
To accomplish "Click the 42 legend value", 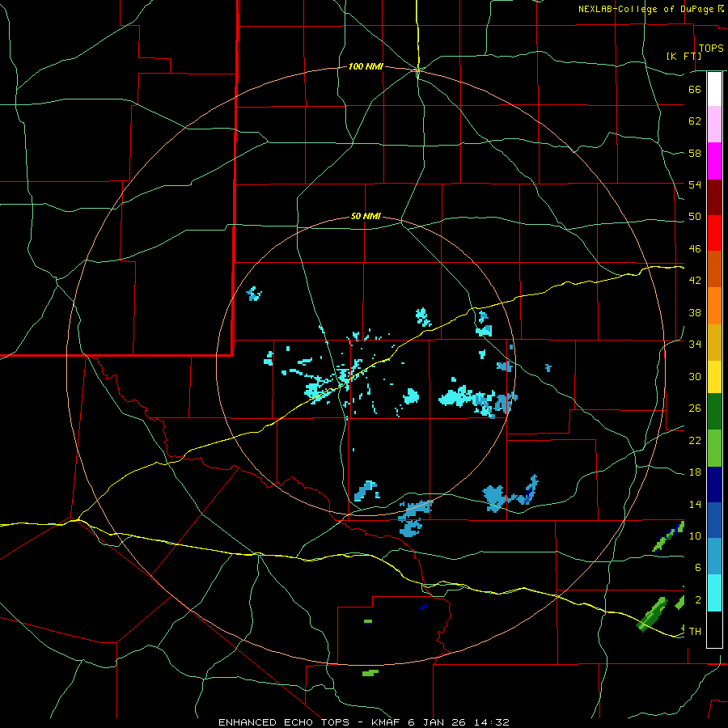I will point(695,281).
